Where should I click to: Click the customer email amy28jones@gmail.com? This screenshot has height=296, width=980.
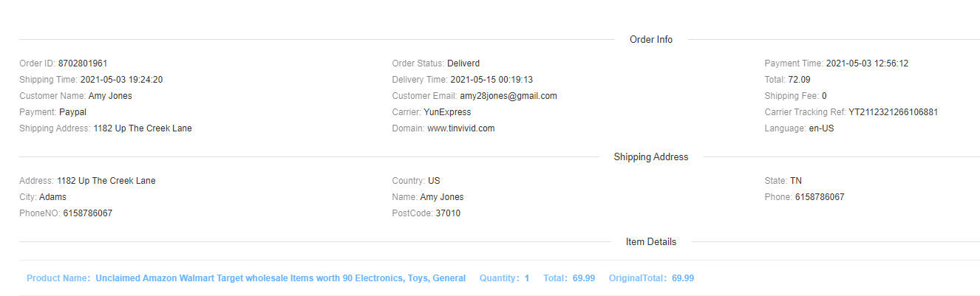508,96
